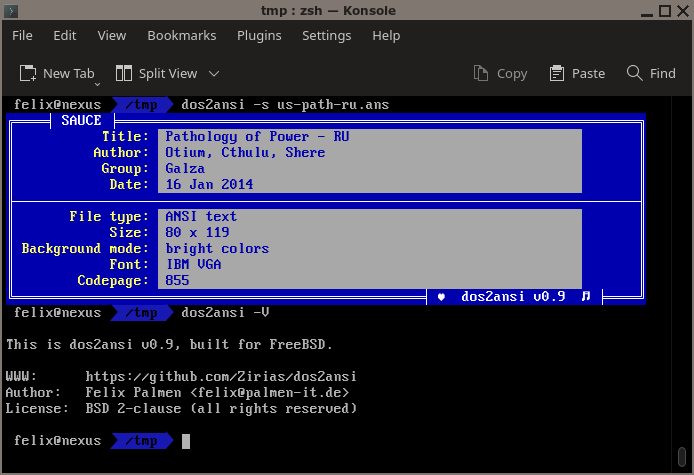This screenshot has height=475, width=694.
Task: Click the Konsole terminal icon in title bar
Action: pos(11,11)
